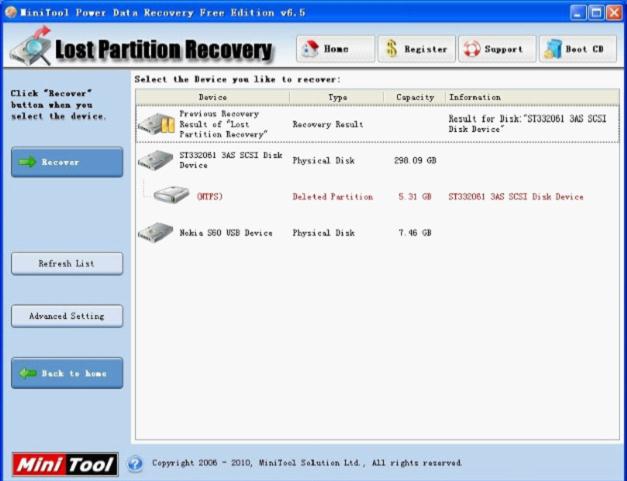The width and height of the screenshot is (627, 481).
Task: Maximize the MiniTool window
Action: 596,12
